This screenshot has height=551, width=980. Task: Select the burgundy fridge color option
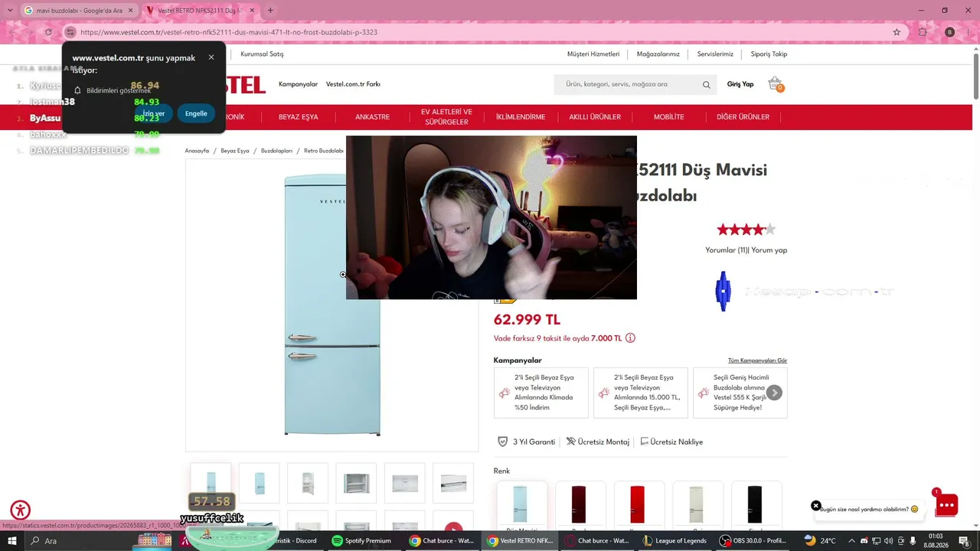coord(580,504)
